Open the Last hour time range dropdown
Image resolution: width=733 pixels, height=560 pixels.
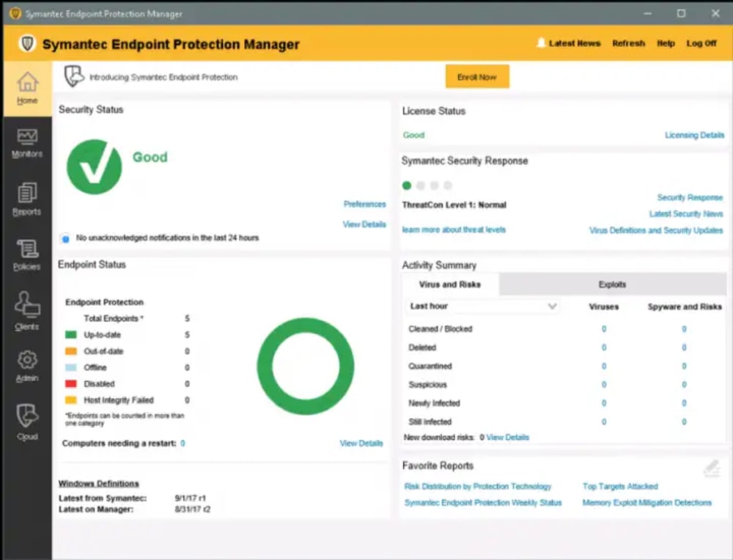pyautogui.click(x=482, y=306)
